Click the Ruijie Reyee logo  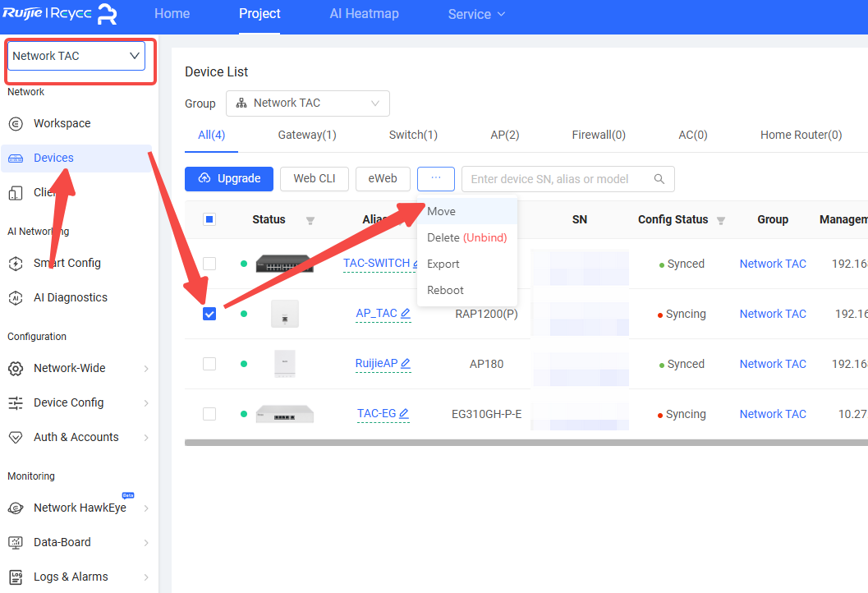(x=60, y=14)
